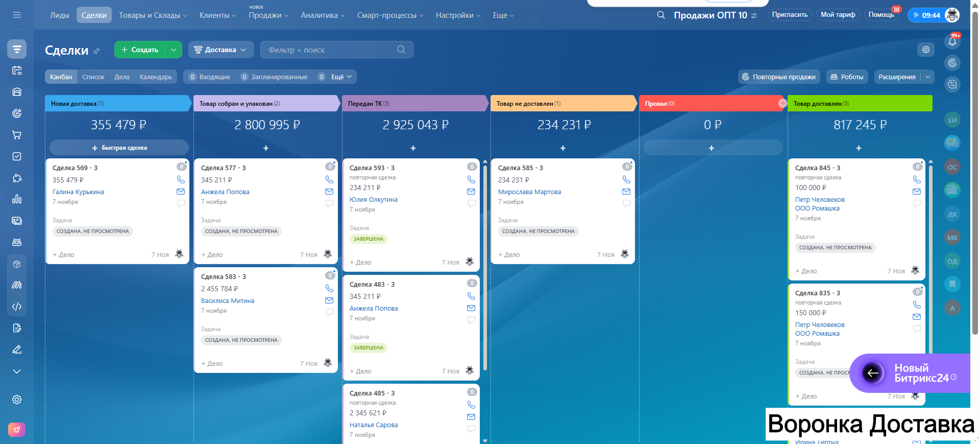
Task: Open the bookmark icon in the right sidebar
Action: pyautogui.click(x=952, y=284)
